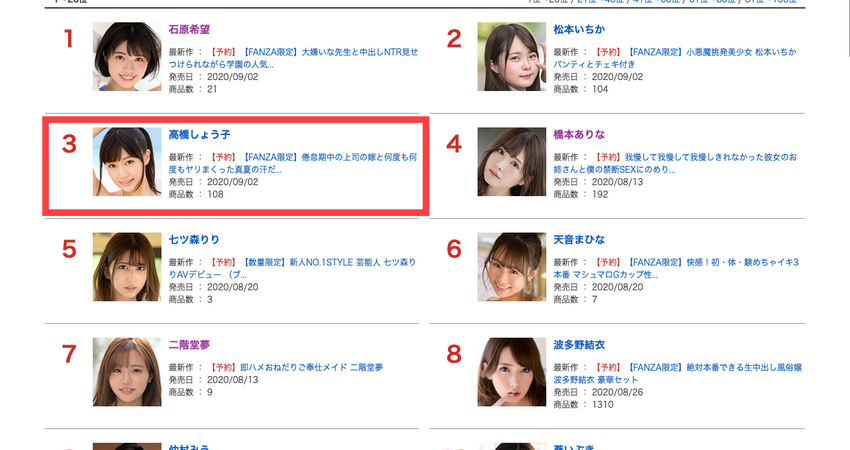This screenshot has height=450, width=850.
Task: Click the 石原希望 name link
Action: (x=189, y=29)
